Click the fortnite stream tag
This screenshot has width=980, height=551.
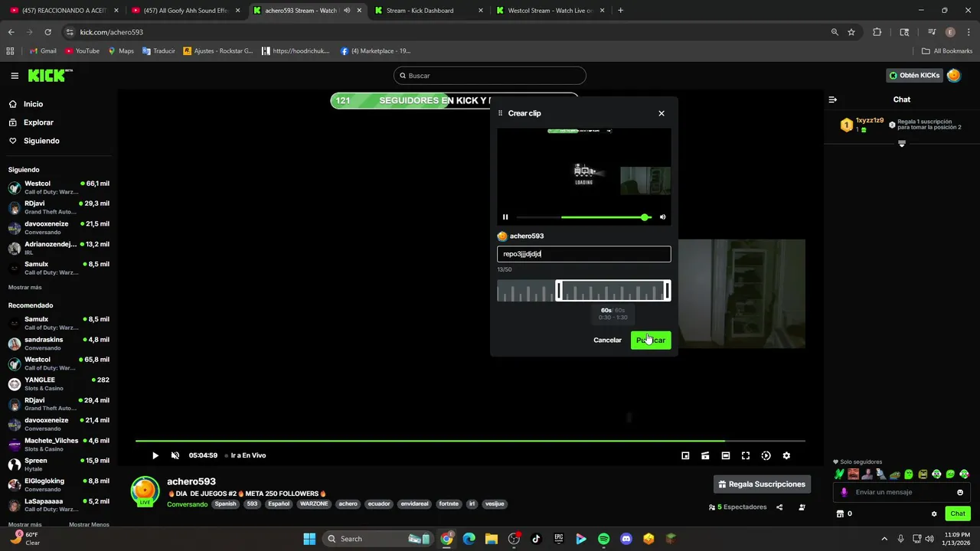(x=449, y=504)
